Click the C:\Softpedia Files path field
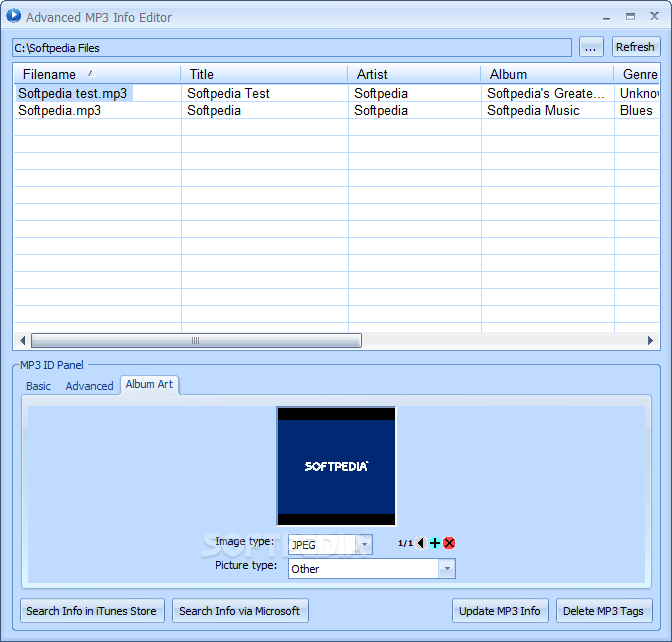 292,48
